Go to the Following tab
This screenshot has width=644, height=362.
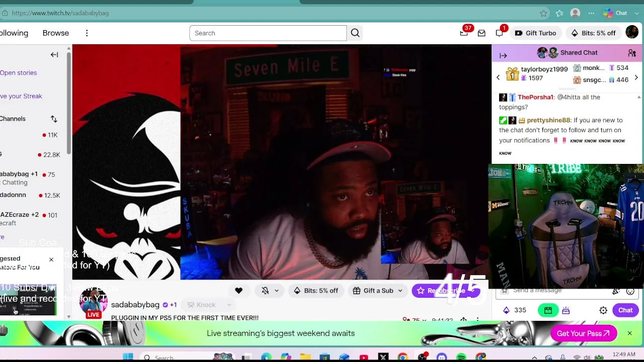(x=14, y=33)
